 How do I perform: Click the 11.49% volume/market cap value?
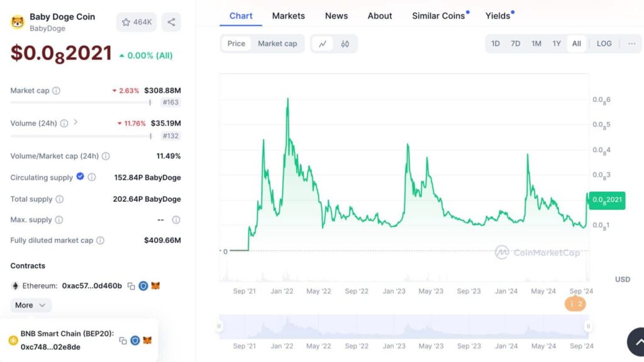point(169,156)
